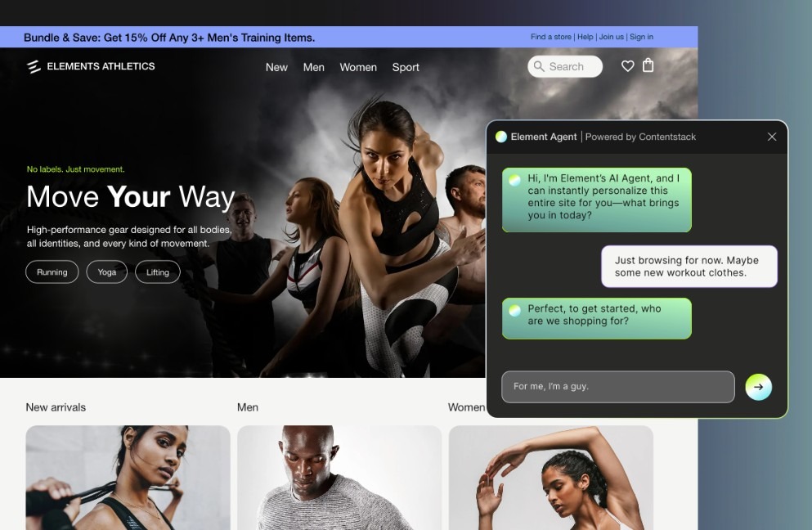Open the wishlist heart icon

[x=628, y=66]
